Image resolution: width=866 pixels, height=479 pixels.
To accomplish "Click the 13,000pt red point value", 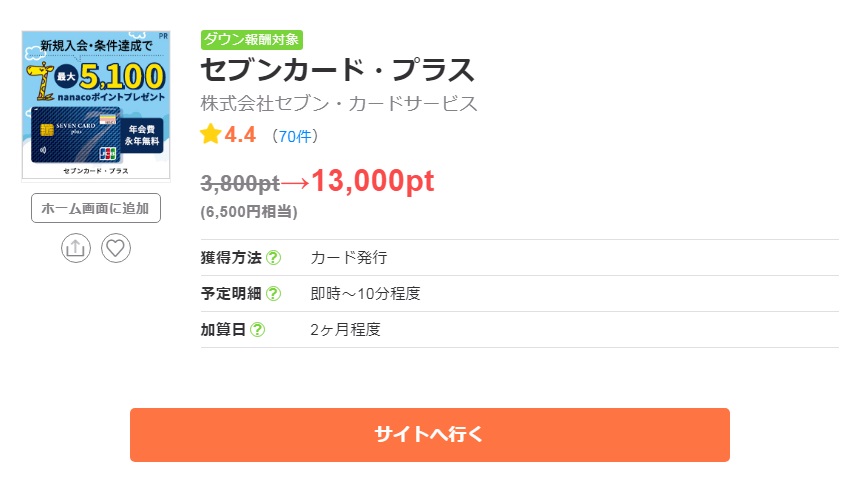I will (x=373, y=181).
